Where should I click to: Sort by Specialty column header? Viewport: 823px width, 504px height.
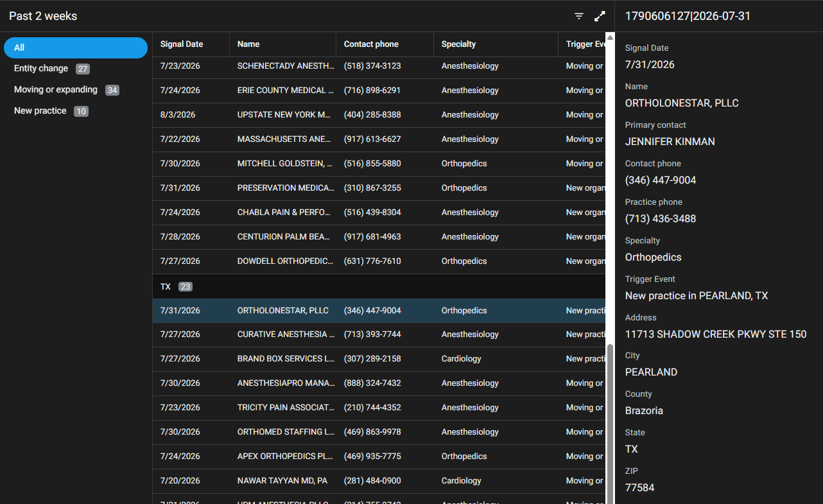(x=496, y=44)
